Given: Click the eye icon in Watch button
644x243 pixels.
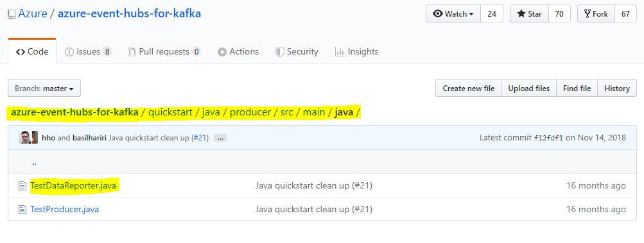Looking at the screenshot, I should coord(438,14).
